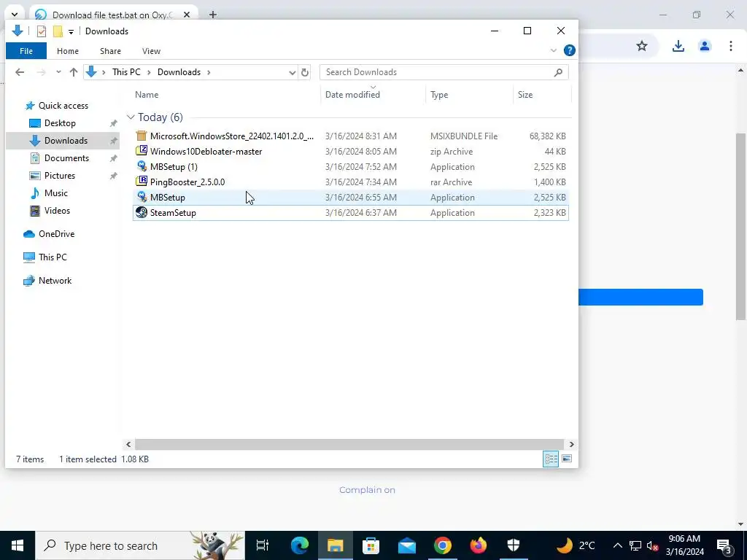The height and width of the screenshot is (560, 747).
Task: Open the Share ribbon tab
Action: (111, 51)
